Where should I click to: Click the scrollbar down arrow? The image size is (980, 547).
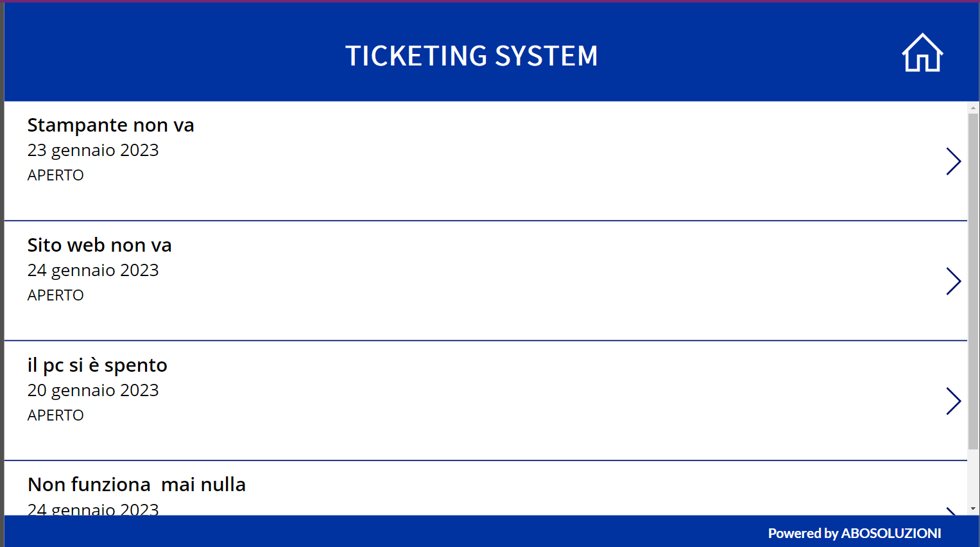click(x=973, y=508)
